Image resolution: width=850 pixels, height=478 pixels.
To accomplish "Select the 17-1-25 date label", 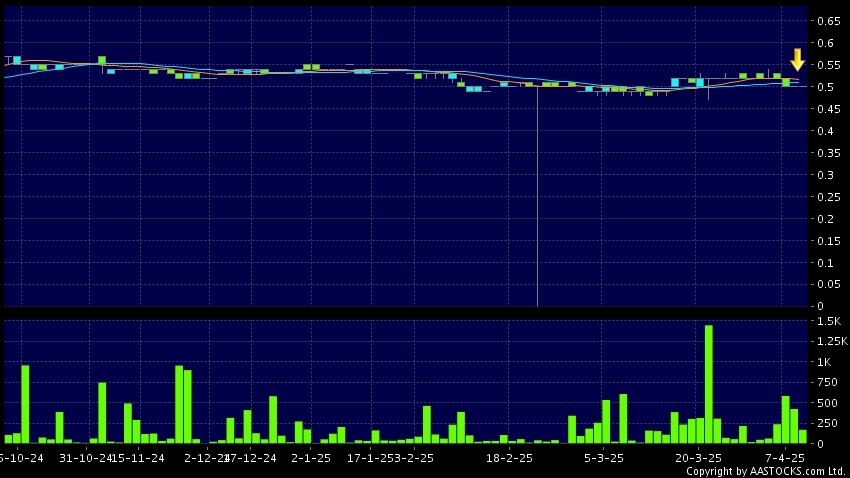I will point(370,458).
